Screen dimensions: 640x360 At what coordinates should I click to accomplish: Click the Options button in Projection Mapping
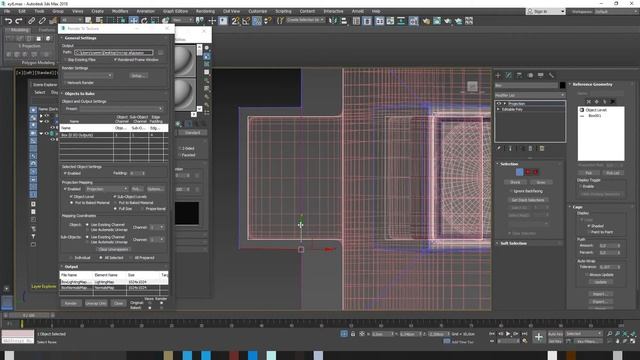tap(155, 189)
